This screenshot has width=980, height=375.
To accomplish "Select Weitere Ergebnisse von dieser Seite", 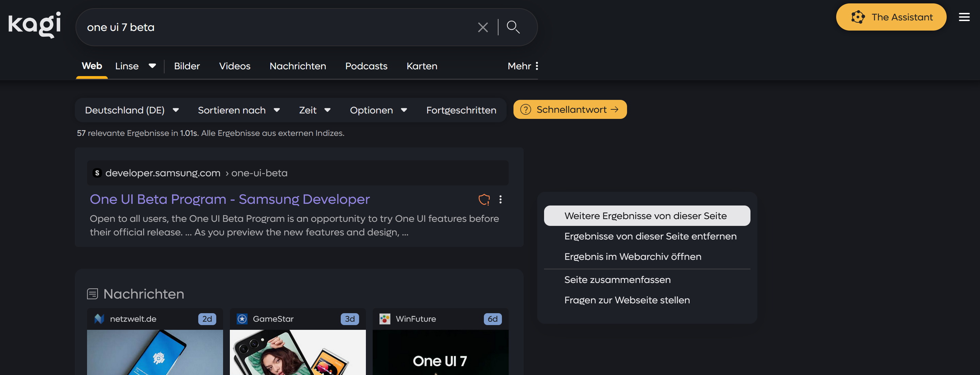I will pos(647,216).
